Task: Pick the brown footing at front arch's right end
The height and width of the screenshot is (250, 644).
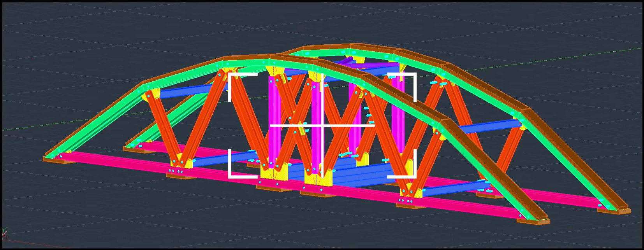Action: point(533,221)
